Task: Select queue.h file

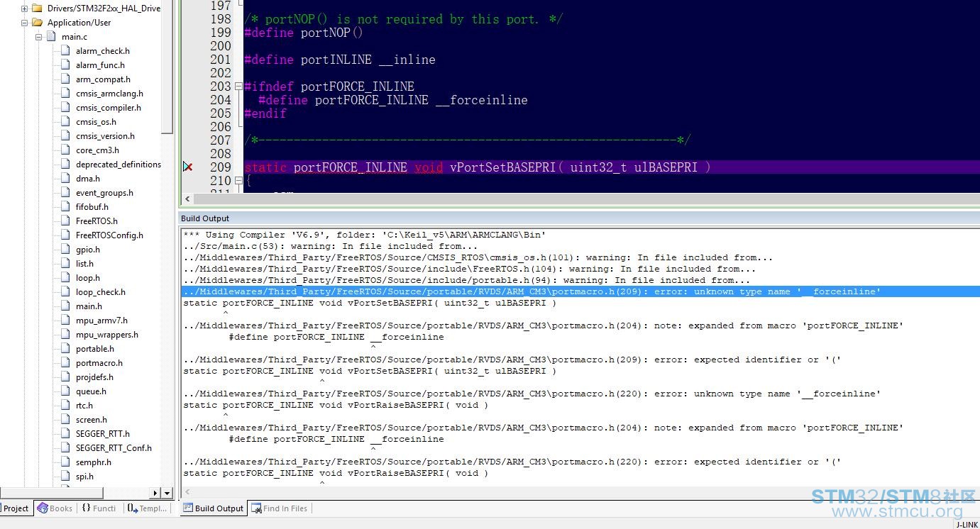Action: [91, 391]
